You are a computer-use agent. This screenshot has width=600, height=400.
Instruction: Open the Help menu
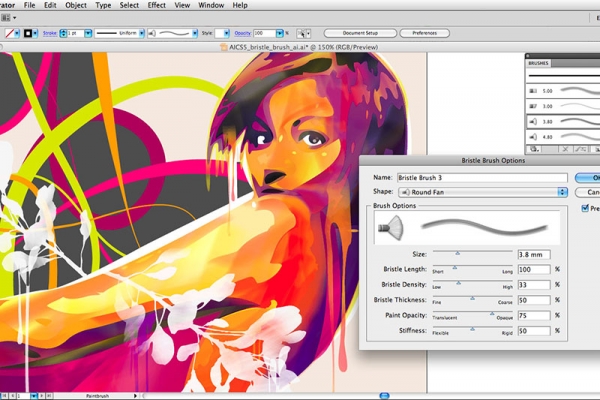point(240,5)
